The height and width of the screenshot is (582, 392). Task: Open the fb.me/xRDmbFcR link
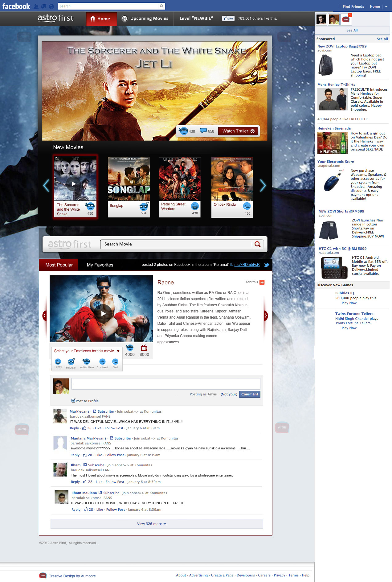pos(245,265)
